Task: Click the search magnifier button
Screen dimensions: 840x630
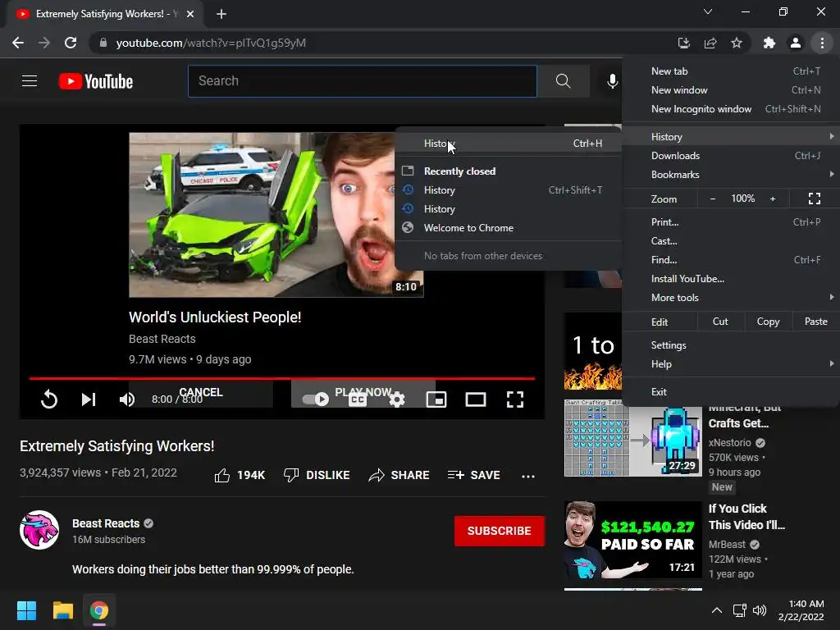Action: click(x=563, y=81)
